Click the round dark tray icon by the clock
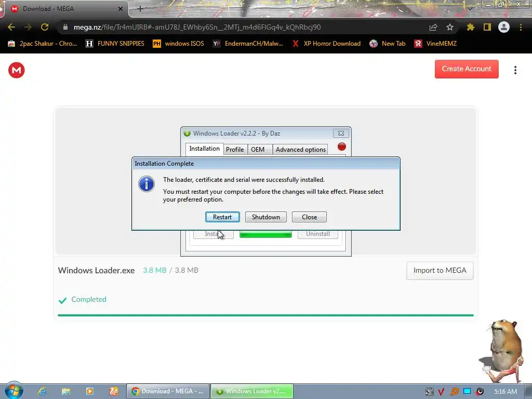The width and height of the screenshot is (532, 399). tap(480, 392)
